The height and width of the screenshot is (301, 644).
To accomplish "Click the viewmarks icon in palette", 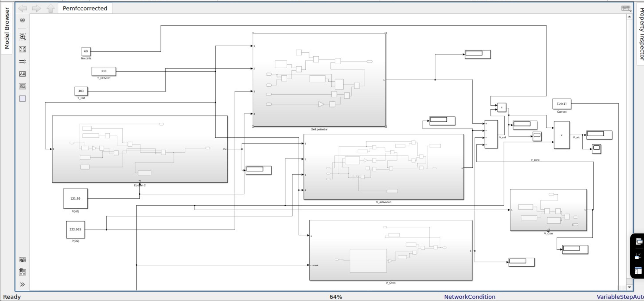I will (x=22, y=272).
